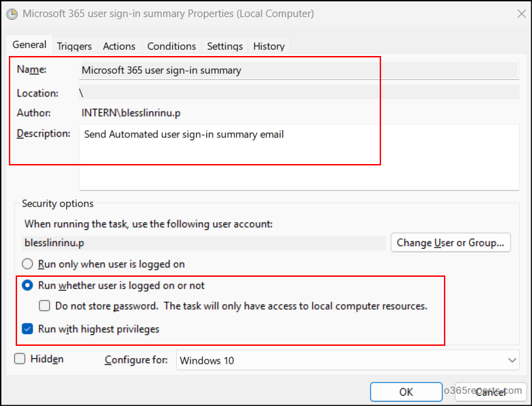Uncheck Run with highest privileges
Image resolution: width=532 pixels, height=406 pixels.
coord(28,329)
